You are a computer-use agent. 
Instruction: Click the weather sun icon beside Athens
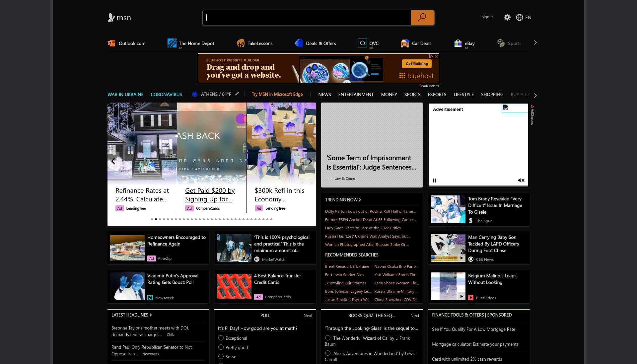coord(195,94)
